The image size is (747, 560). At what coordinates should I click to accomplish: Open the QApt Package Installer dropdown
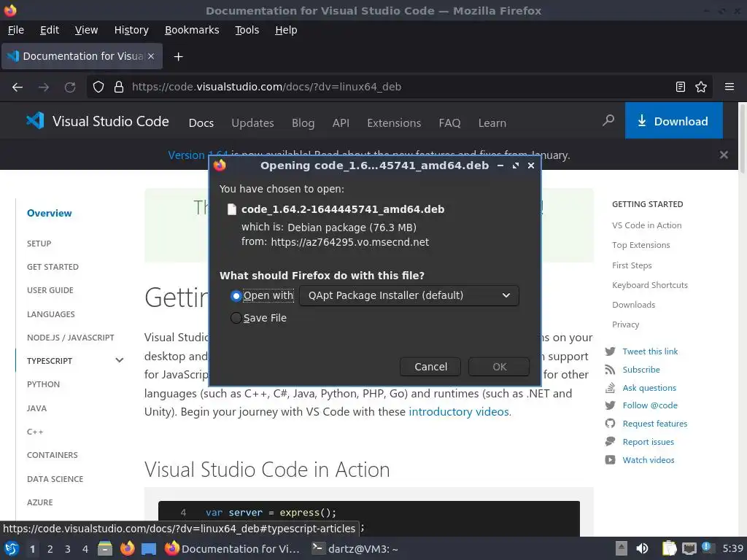409,296
